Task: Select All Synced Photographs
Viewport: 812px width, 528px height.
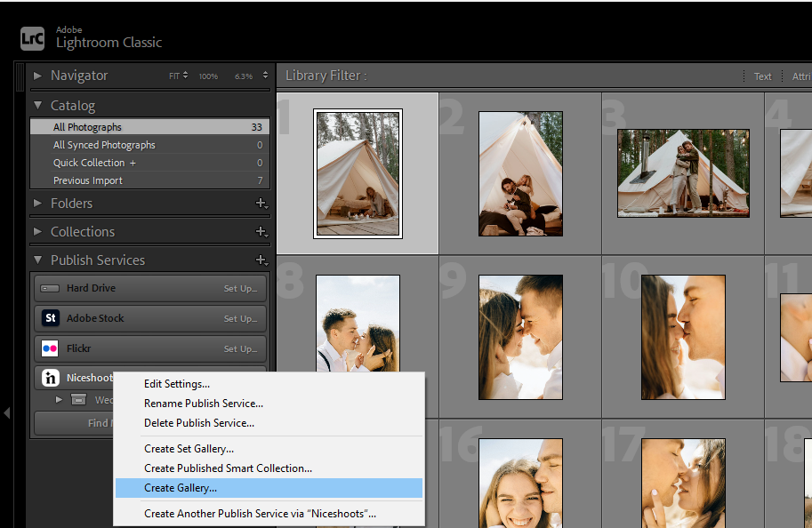Action: click(x=150, y=145)
